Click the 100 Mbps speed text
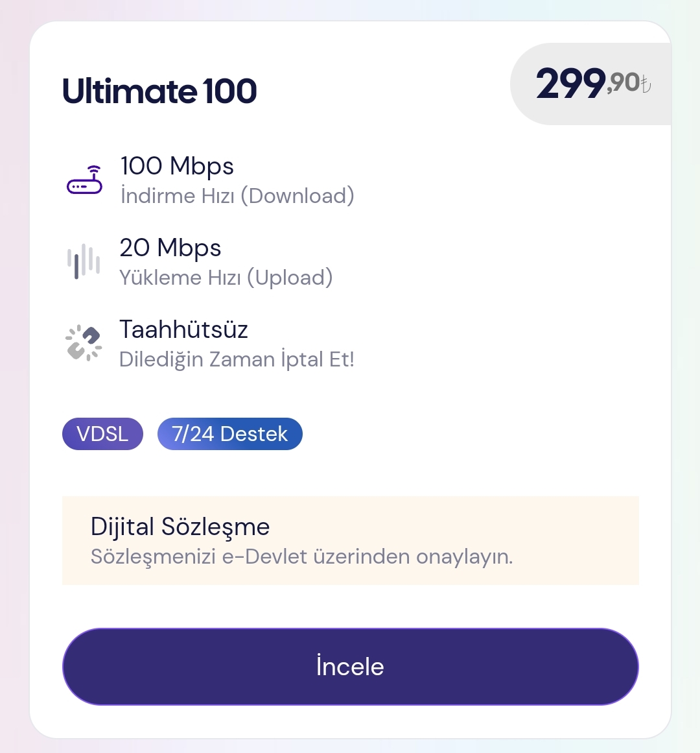The width and height of the screenshot is (700, 753). 177,166
